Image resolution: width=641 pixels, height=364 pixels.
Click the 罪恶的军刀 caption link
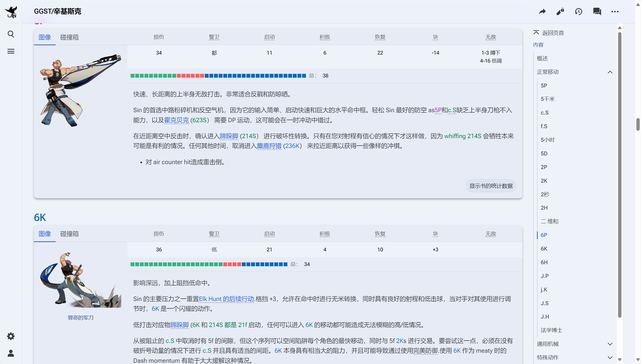coord(81,318)
